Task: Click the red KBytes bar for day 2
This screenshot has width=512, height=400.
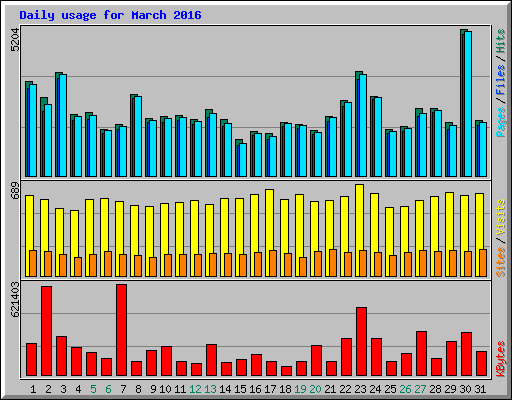Action: [x=47, y=331]
